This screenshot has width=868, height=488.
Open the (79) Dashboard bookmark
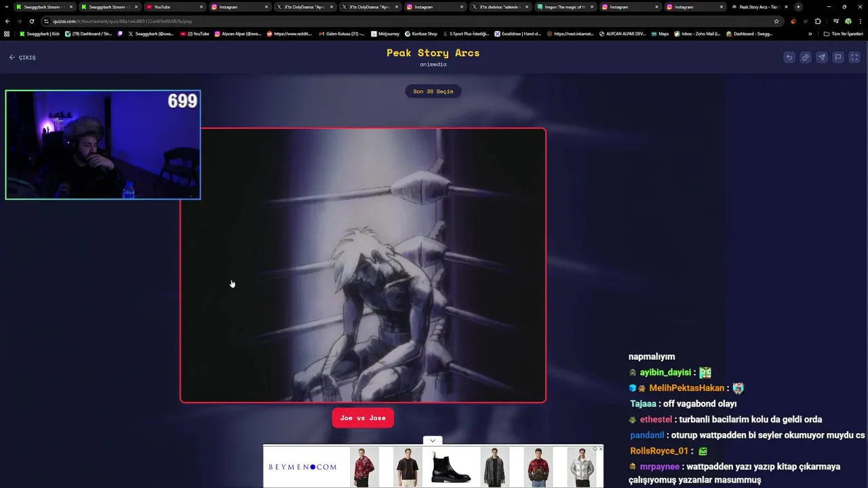[88, 34]
